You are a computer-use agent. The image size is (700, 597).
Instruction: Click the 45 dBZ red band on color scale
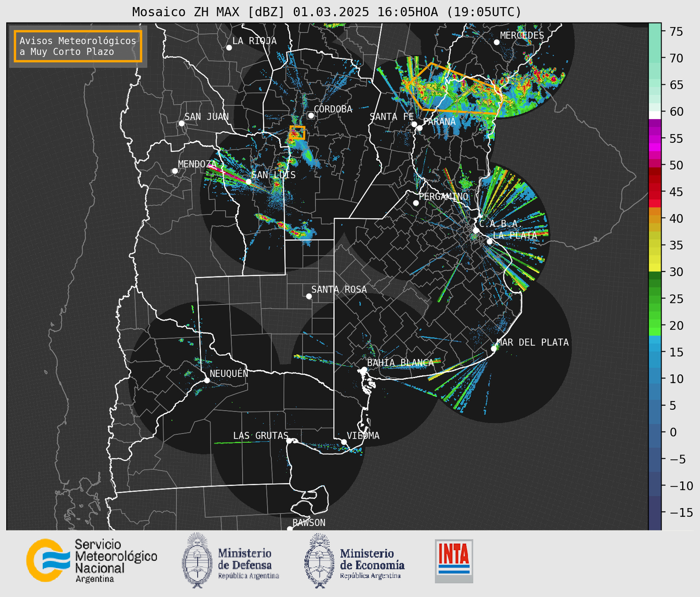pos(655,192)
